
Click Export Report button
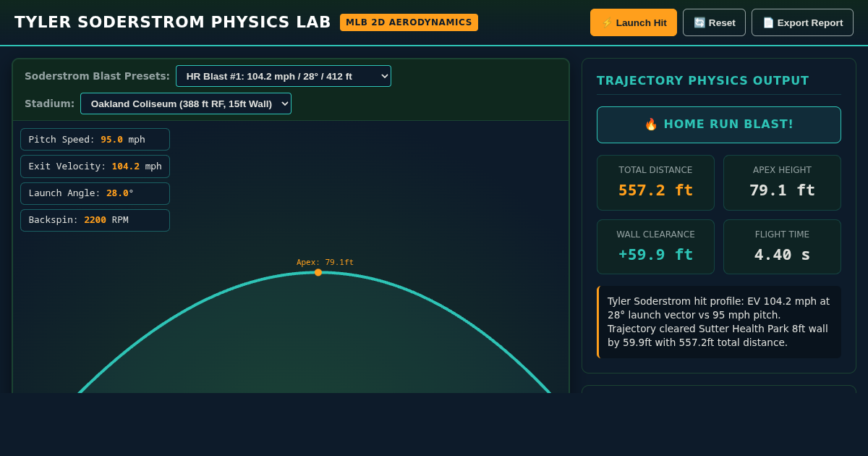[802, 22]
